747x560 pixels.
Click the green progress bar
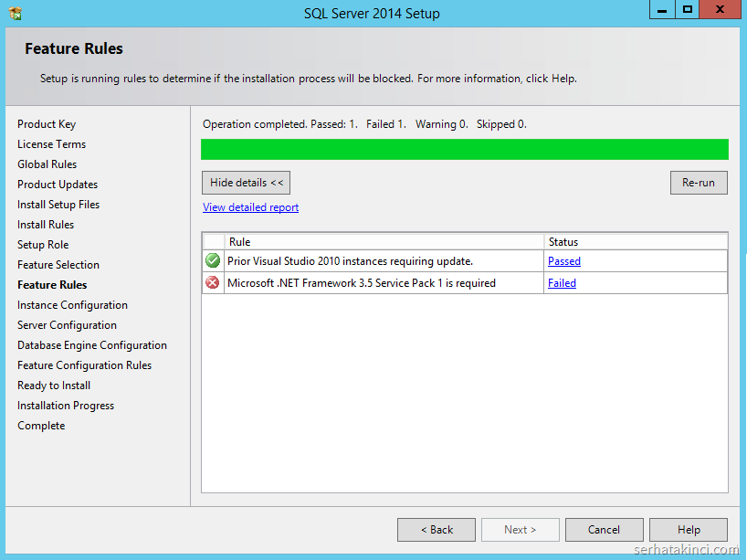[465, 149]
